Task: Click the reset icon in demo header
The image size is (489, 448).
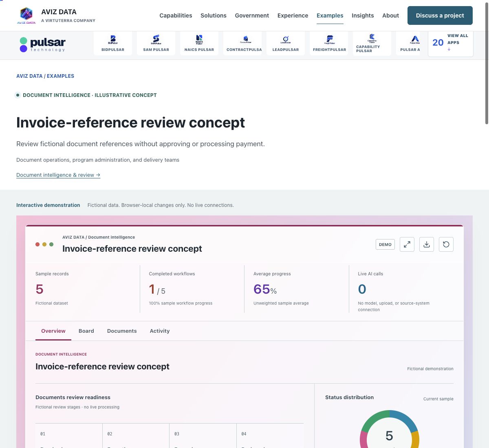Action: [446, 244]
